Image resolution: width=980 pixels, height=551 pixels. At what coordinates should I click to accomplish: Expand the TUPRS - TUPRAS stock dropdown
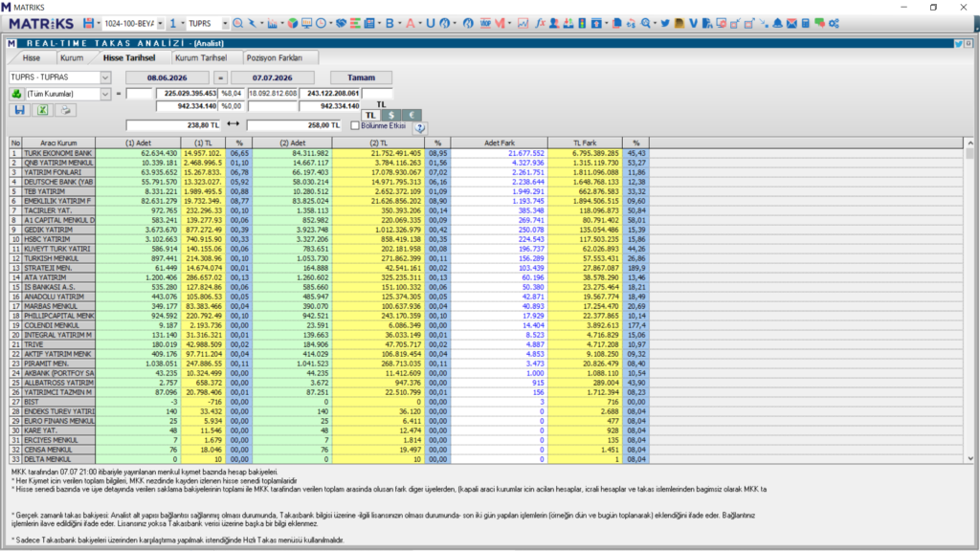(105, 77)
